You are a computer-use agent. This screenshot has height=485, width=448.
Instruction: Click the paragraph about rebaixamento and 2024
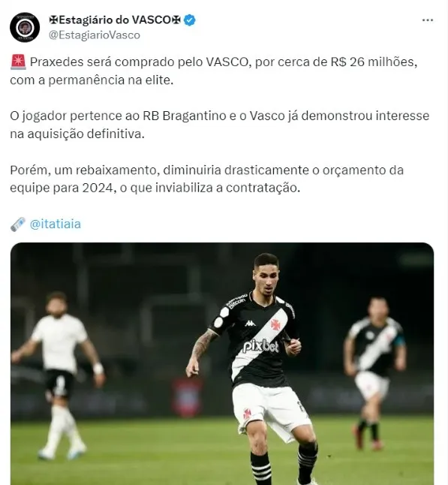point(206,179)
